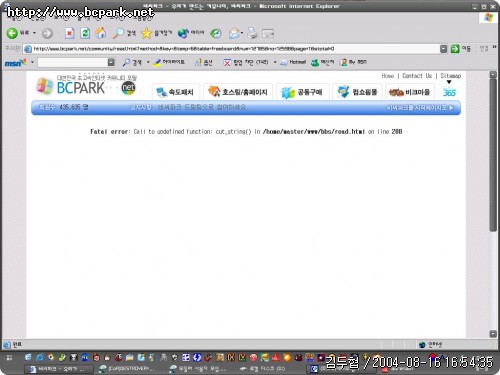Click the grey Forward arrow button
The image size is (500, 375).
click(47, 33)
